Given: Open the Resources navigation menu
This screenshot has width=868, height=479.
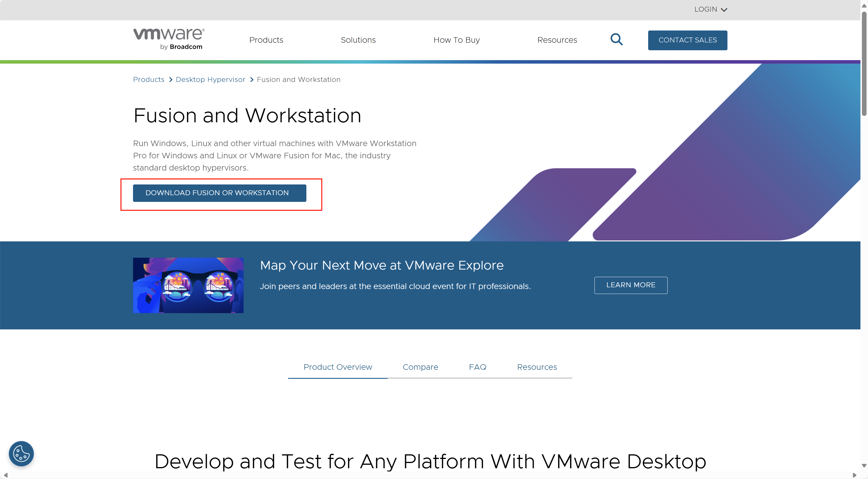Looking at the screenshot, I should 557,40.
